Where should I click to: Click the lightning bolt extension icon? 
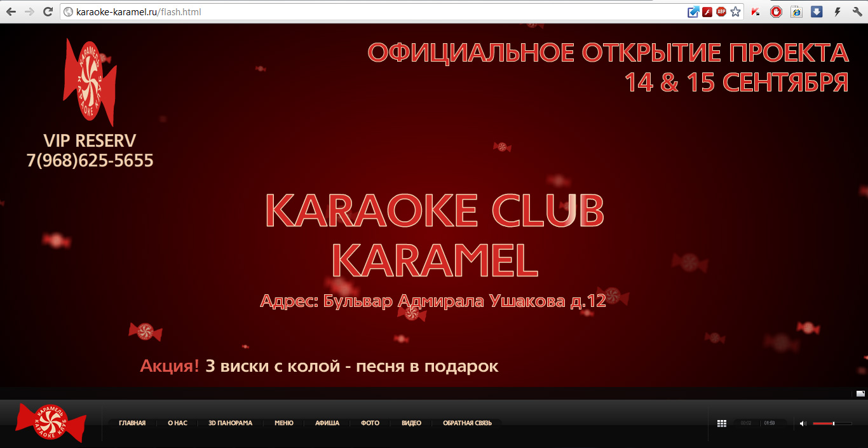coord(837,11)
